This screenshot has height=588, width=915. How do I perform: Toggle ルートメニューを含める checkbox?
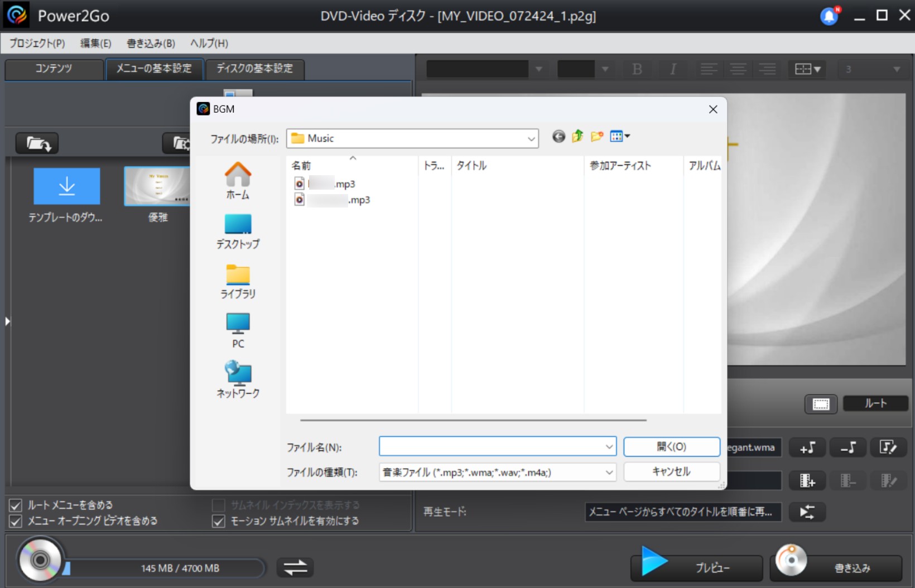[x=16, y=505]
